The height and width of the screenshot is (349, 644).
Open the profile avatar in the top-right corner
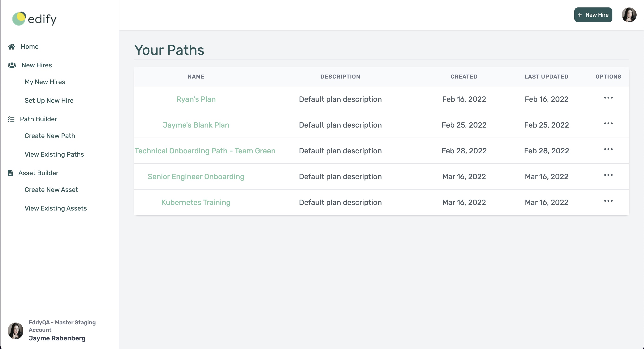coord(629,15)
